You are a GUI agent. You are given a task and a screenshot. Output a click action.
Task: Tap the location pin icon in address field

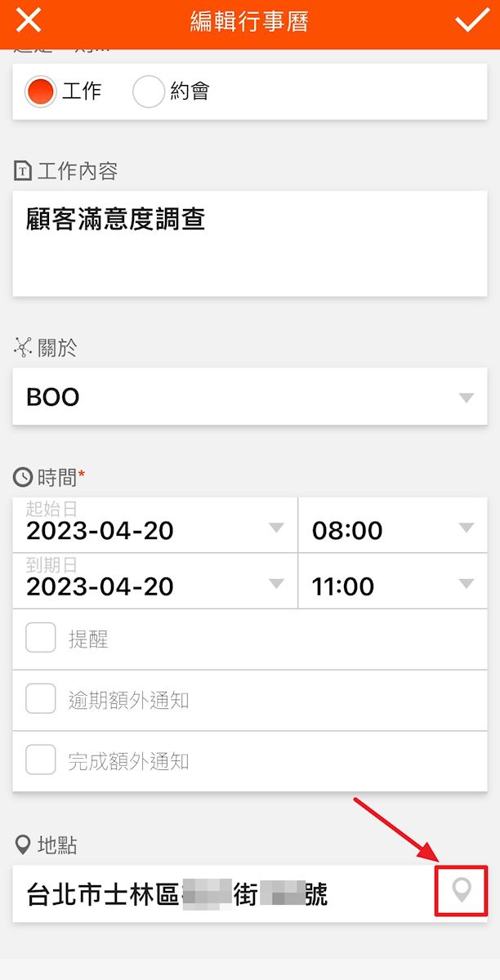coord(462,890)
